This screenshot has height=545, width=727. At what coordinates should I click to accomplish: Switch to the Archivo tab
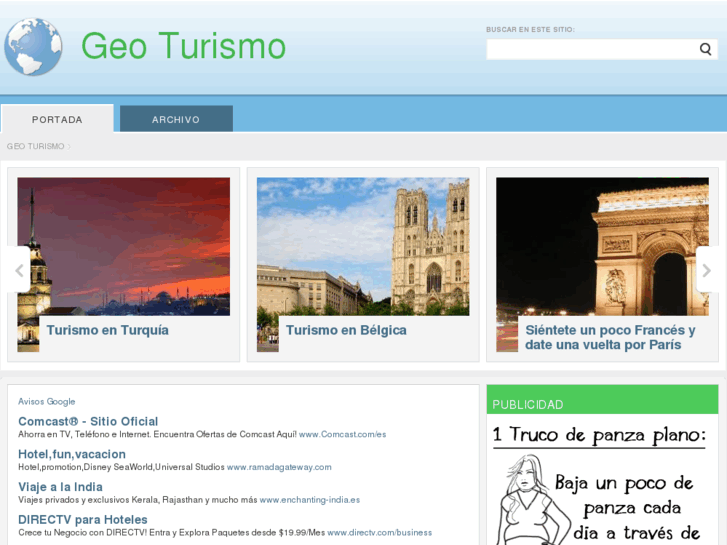[x=176, y=119]
